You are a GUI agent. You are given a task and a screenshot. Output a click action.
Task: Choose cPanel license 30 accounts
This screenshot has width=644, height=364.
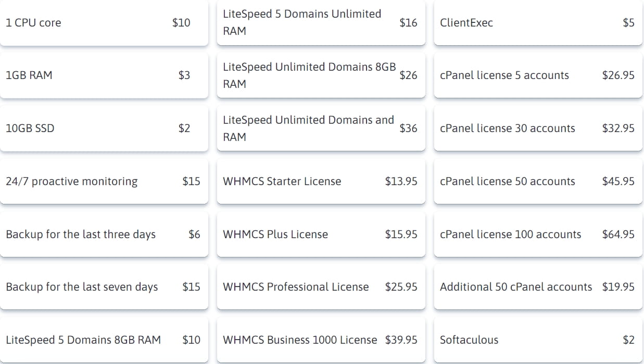tap(537, 128)
